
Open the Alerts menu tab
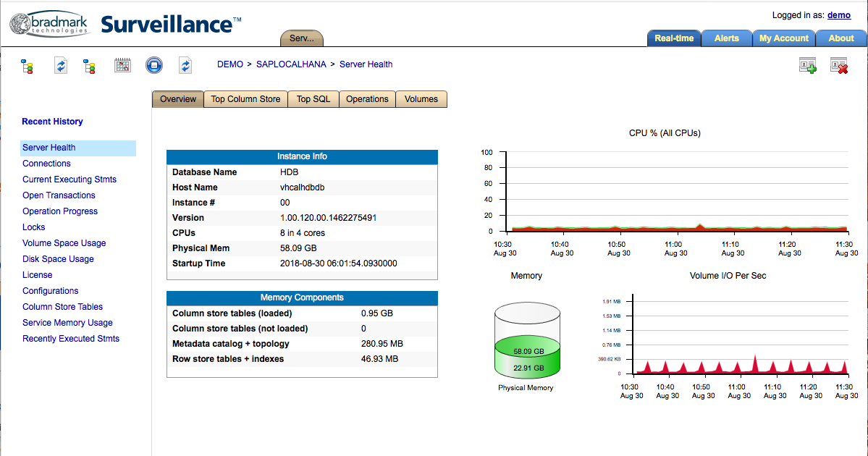[x=726, y=38]
